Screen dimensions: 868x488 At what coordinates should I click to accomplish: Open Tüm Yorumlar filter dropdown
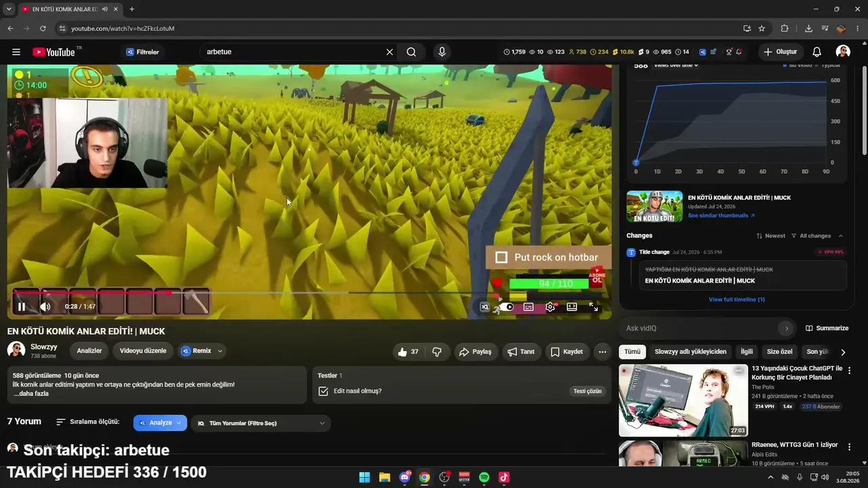tap(260, 423)
